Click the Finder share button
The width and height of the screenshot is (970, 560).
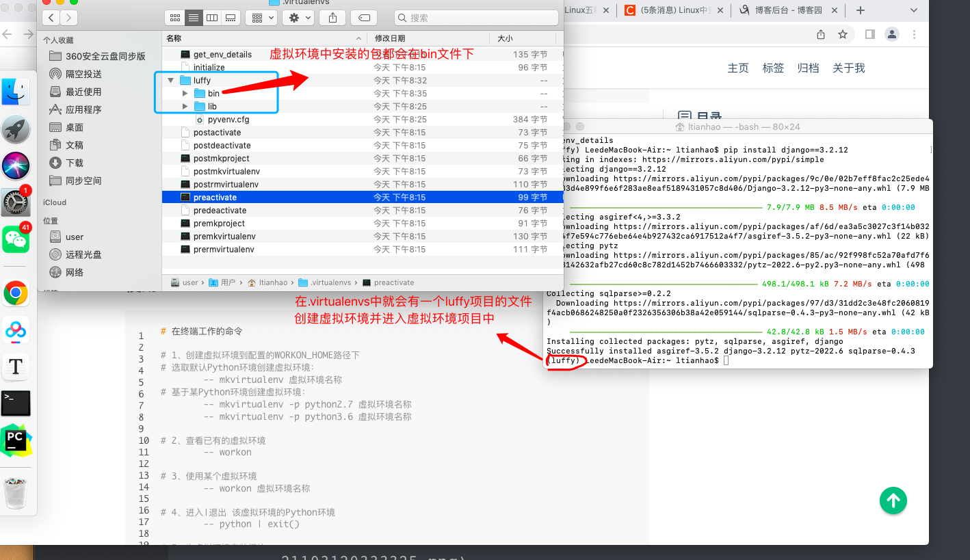click(333, 18)
